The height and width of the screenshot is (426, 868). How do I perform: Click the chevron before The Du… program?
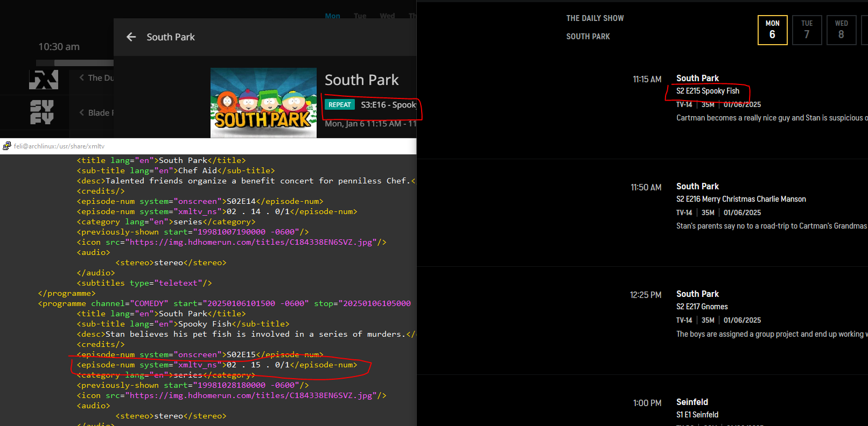[82, 77]
